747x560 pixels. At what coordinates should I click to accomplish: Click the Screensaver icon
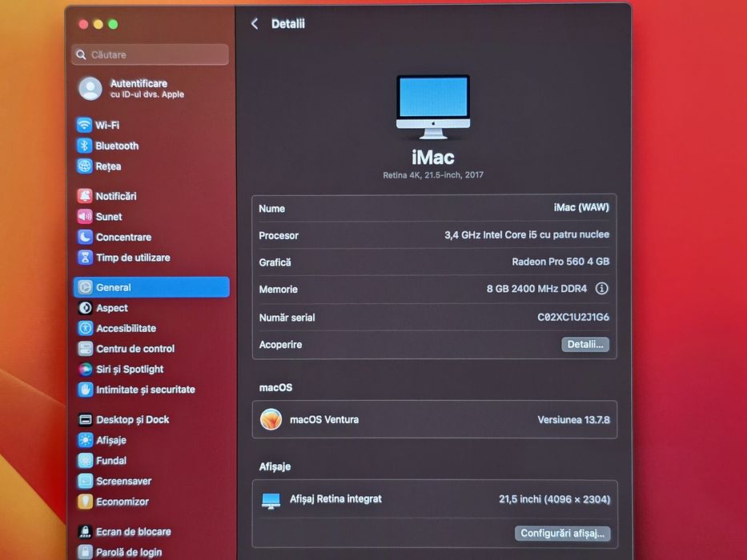[x=86, y=481]
